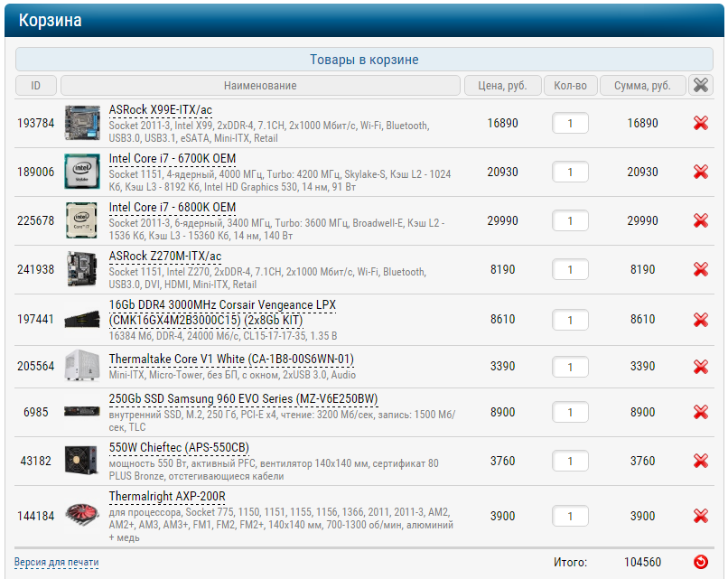Remove ASRock X99E-ITX/ac from the cart
Image resolution: width=728 pixels, height=579 pixels.
[x=701, y=123]
